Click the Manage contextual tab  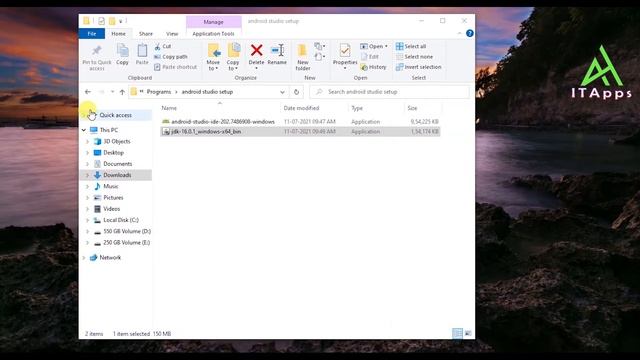coord(213,22)
